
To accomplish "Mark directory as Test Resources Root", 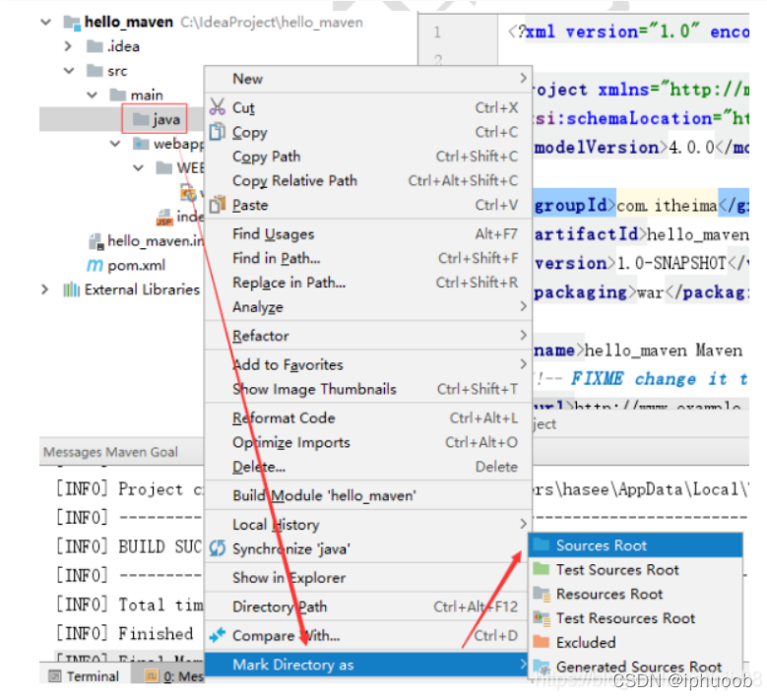I will pos(636,618).
